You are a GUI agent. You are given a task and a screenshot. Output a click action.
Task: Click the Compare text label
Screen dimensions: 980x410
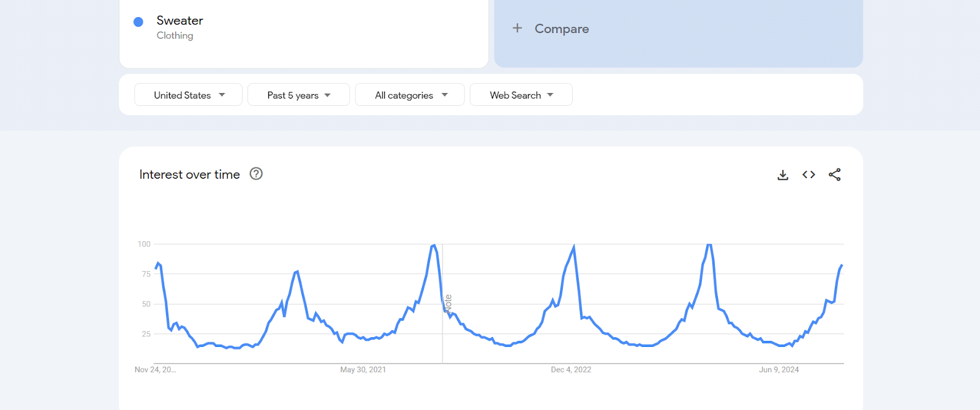tap(562, 29)
